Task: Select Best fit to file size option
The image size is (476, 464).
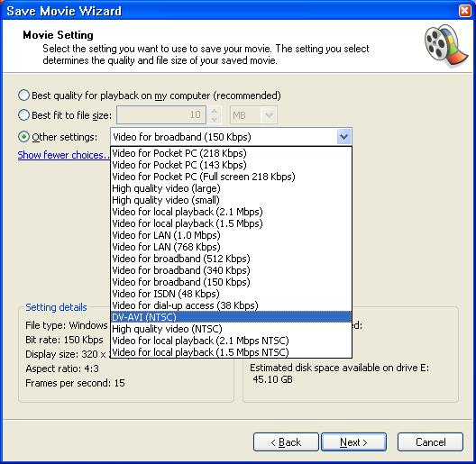Action: tap(23, 115)
